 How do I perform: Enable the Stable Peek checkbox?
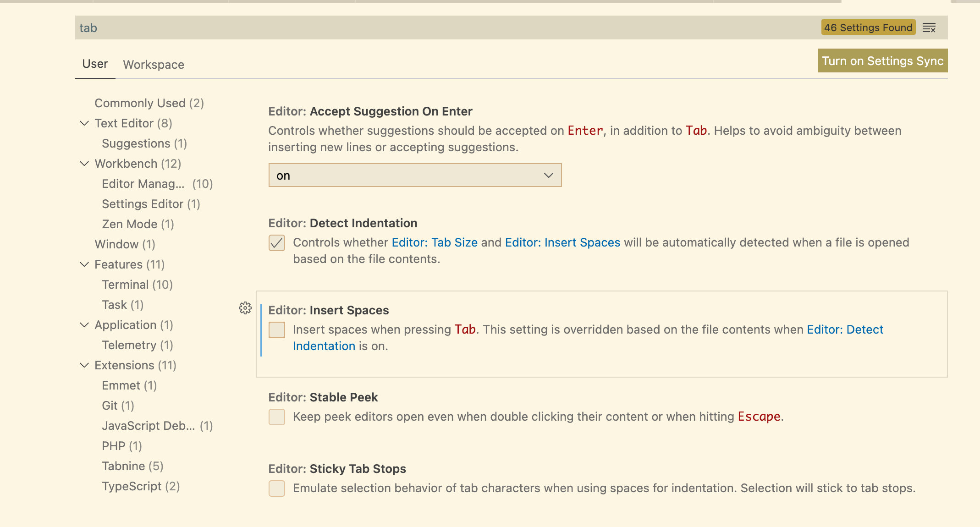pos(277,417)
